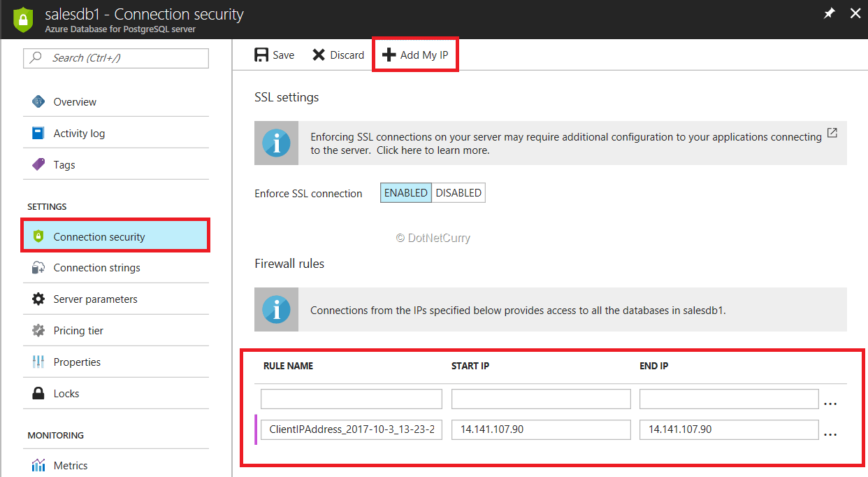868x477 pixels.
Task: Click the Pricing tier cog icon
Action: click(x=38, y=330)
